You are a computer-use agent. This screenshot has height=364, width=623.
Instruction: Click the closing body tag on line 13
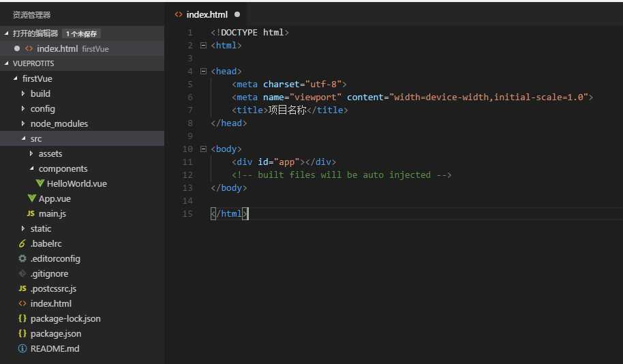point(229,187)
